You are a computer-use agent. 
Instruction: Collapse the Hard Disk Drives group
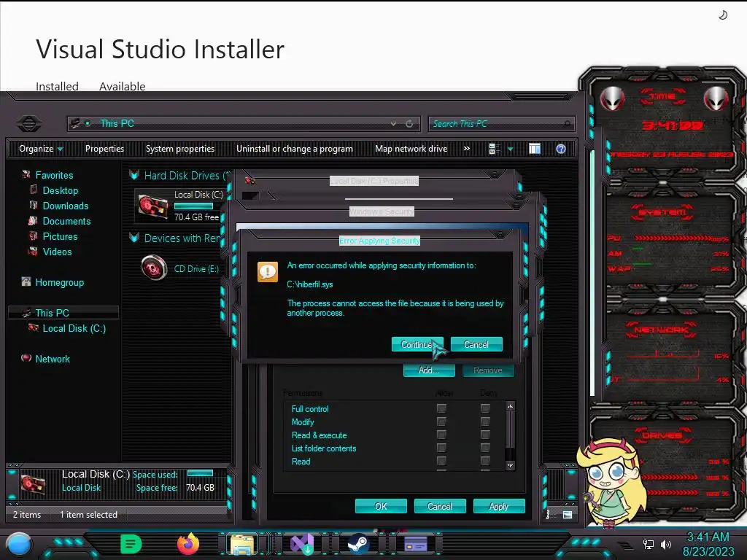coord(134,175)
